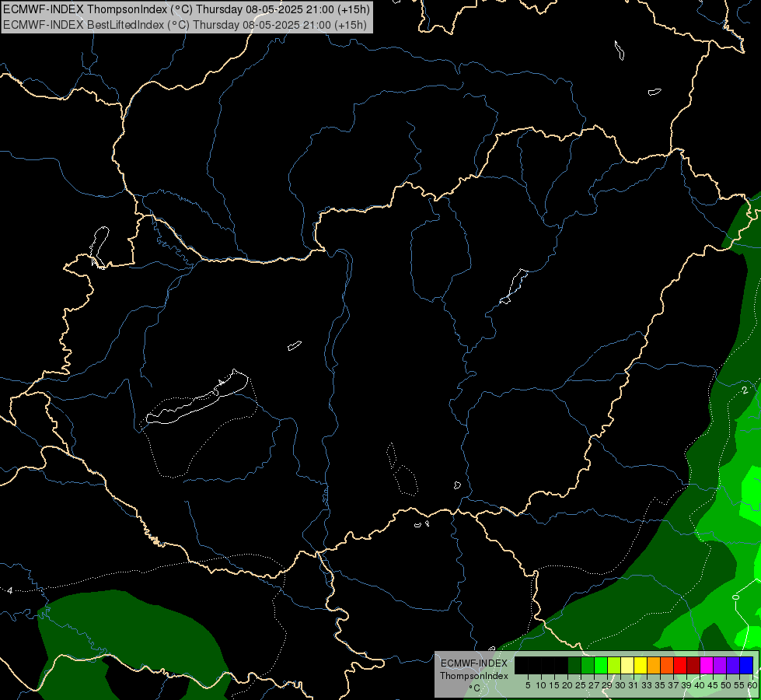The height and width of the screenshot is (700, 761).
Task: Click the legend ECMWF-INDEX label
Action: coord(474,663)
